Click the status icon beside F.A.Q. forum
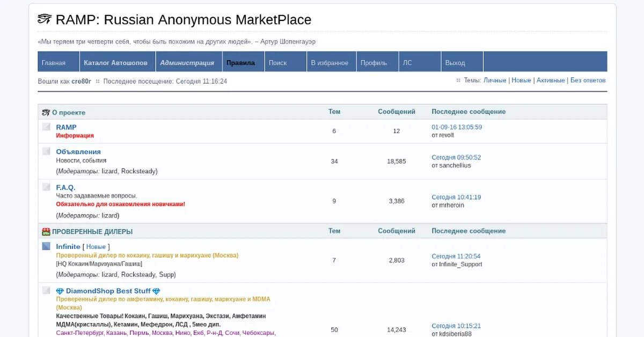The width and height of the screenshot is (644, 337). 46,187
